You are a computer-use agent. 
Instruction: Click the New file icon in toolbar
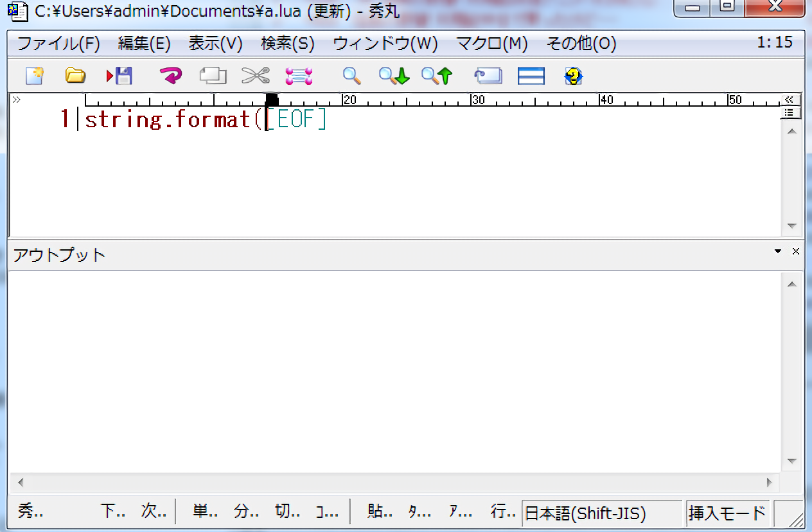(x=35, y=76)
